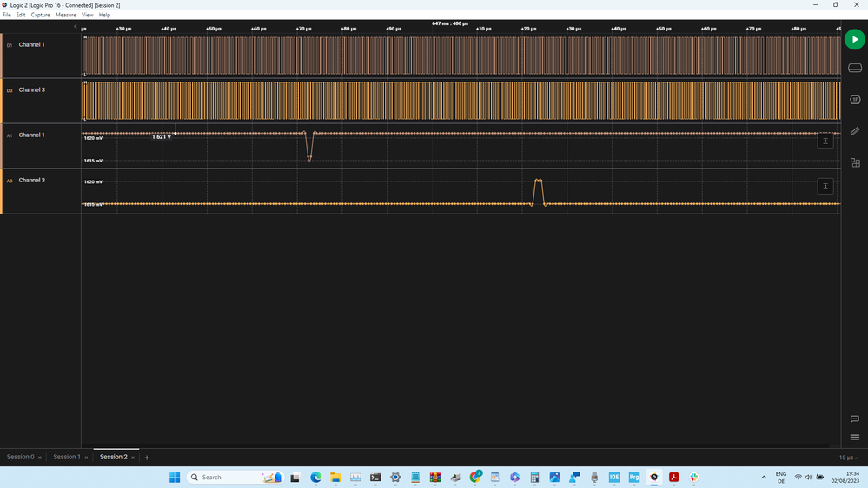Open the View menu
The image size is (868, 488).
[x=88, y=15]
